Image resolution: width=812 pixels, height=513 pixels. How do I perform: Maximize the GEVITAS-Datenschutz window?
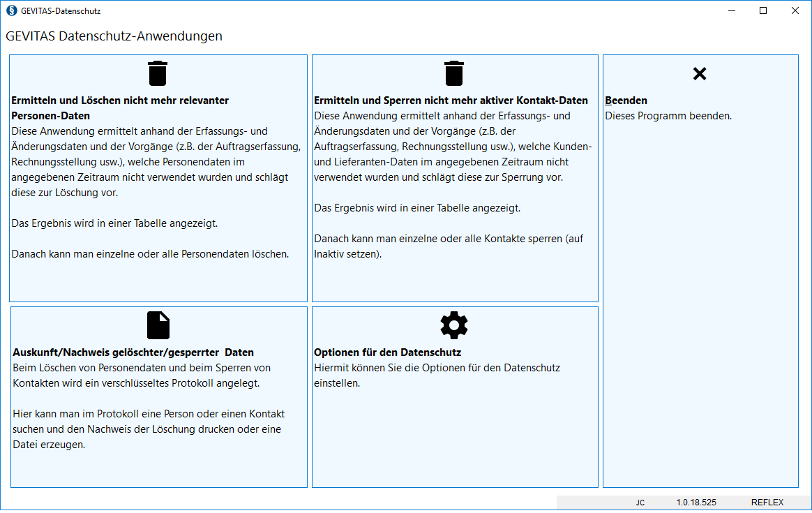pos(763,10)
